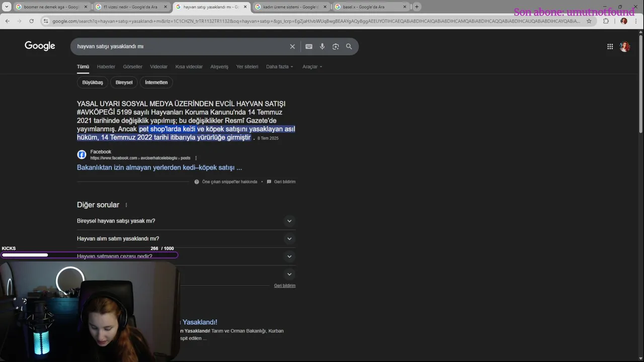This screenshot has height=362, width=644.
Task: Open Facebook source favicon of snippet
Action: pos(82,154)
